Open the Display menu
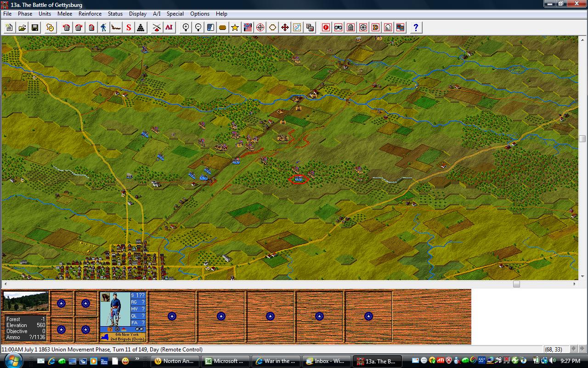Image resolution: width=588 pixels, height=368 pixels. (x=137, y=14)
